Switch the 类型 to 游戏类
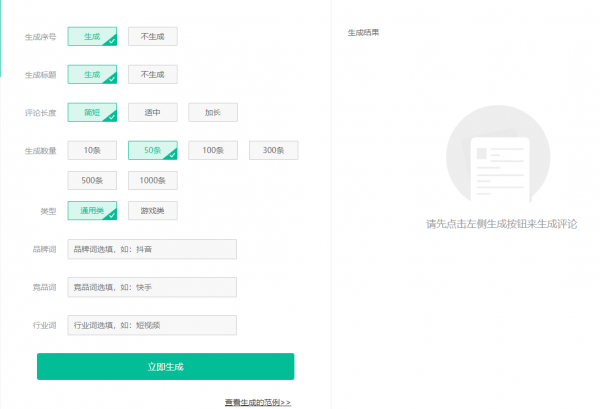 (152, 211)
